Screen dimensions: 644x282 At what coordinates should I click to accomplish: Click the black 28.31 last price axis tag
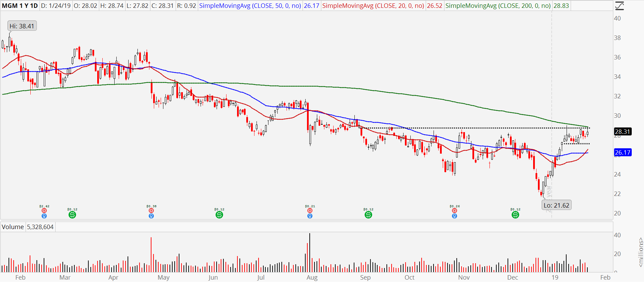[x=623, y=131]
